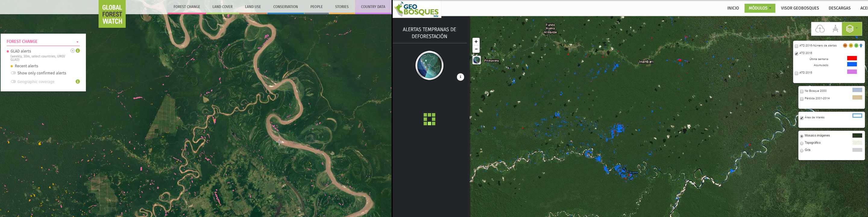Viewport: 868px width, 217px height.
Task: Click the Topográfico hatched swatch
Action: pyautogui.click(x=857, y=143)
